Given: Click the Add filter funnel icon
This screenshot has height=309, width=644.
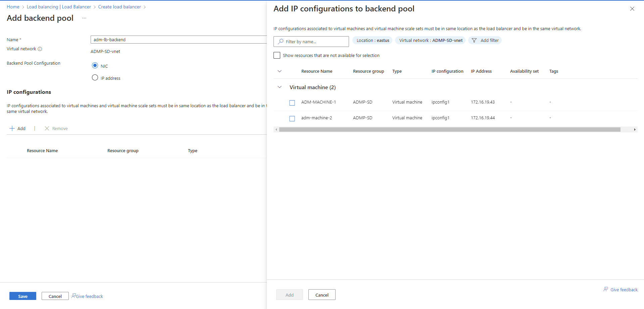Looking at the screenshot, I should click(x=474, y=41).
